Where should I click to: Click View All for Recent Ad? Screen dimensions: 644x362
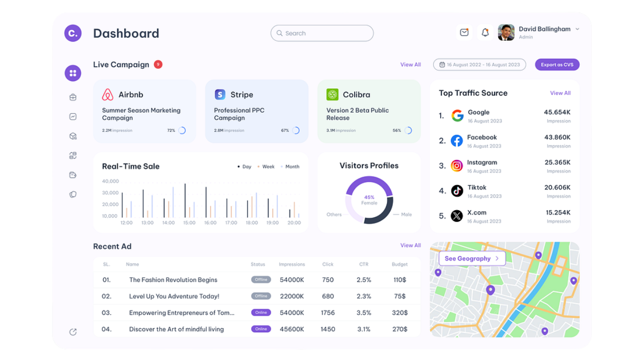[x=410, y=245]
